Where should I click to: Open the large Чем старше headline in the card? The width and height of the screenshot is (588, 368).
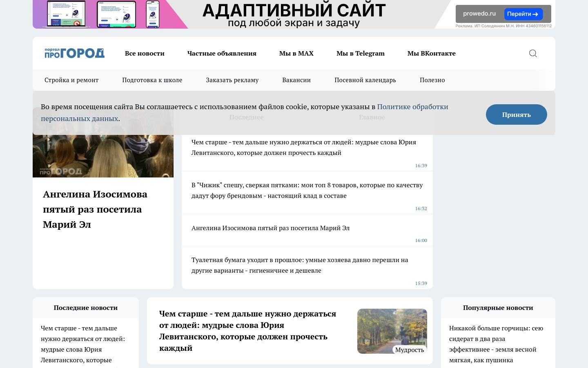click(x=248, y=331)
